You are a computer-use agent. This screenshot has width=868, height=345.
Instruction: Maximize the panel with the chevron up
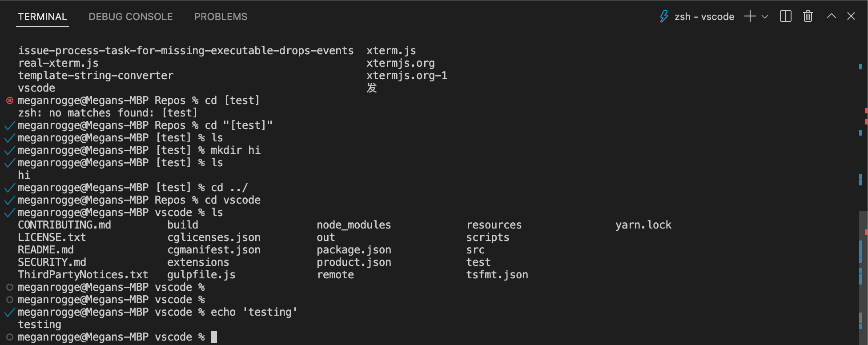[x=831, y=16]
